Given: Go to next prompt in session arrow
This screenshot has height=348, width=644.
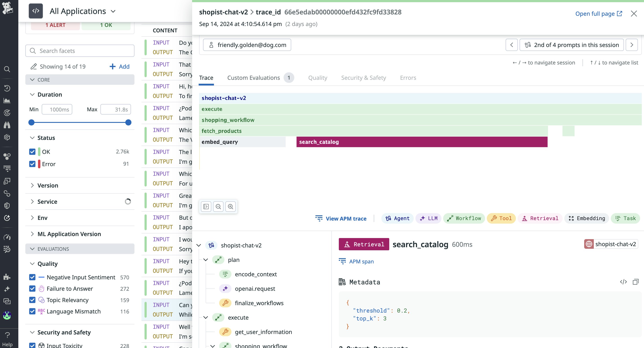Looking at the screenshot, I should tap(632, 45).
